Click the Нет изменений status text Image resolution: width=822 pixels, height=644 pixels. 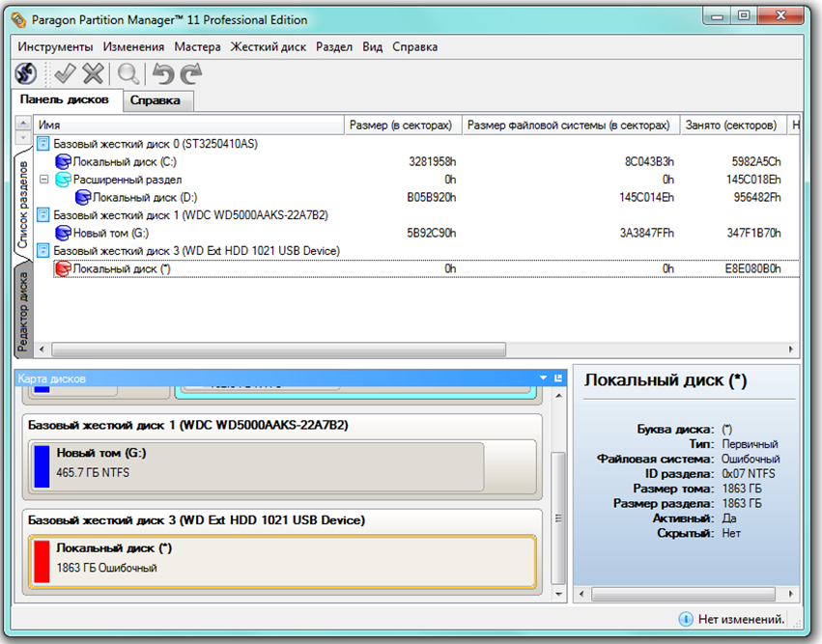[x=742, y=619]
